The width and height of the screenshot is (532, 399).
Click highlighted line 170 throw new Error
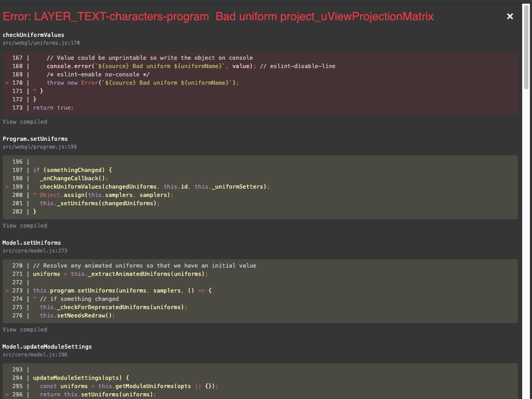(x=143, y=83)
